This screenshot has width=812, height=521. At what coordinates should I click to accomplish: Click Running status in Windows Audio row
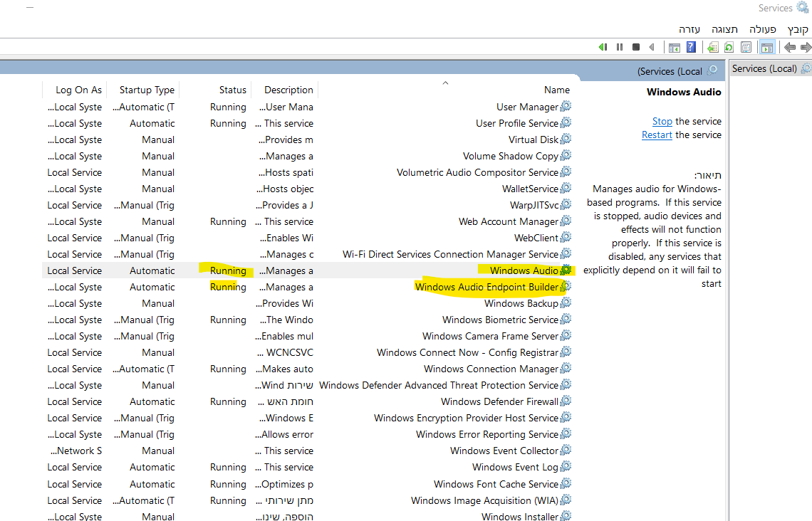click(228, 270)
